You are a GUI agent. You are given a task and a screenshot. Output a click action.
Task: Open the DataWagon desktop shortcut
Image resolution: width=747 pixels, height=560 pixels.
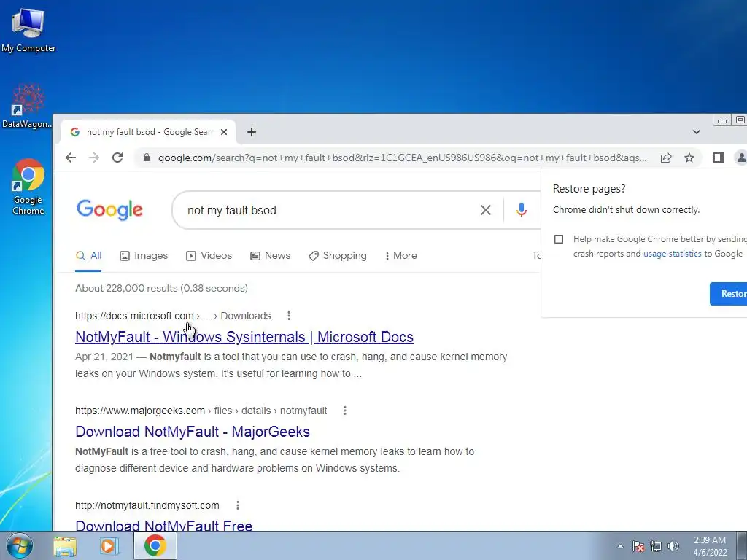coord(27,106)
